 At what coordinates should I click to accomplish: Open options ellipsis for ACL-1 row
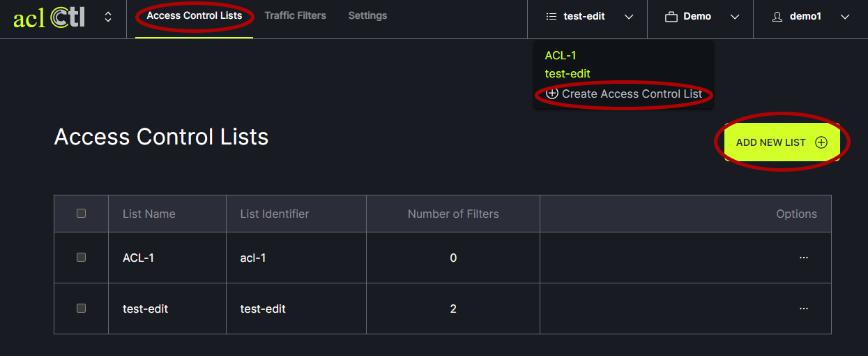804,258
